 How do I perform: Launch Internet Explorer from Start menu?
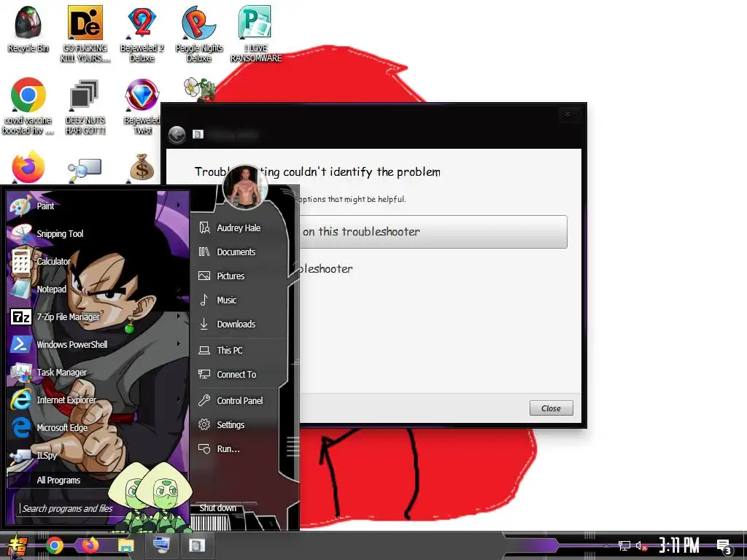[98, 400]
